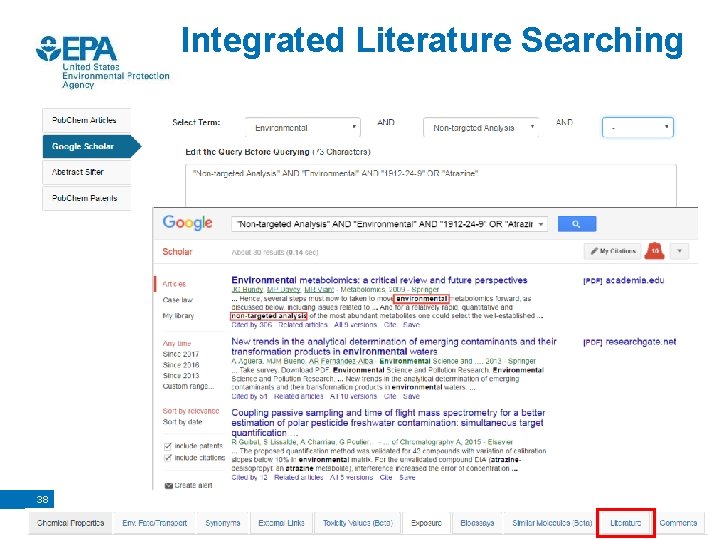The height and width of the screenshot is (540, 720).
Task: Open the Exposure tab
Action: pos(426,523)
